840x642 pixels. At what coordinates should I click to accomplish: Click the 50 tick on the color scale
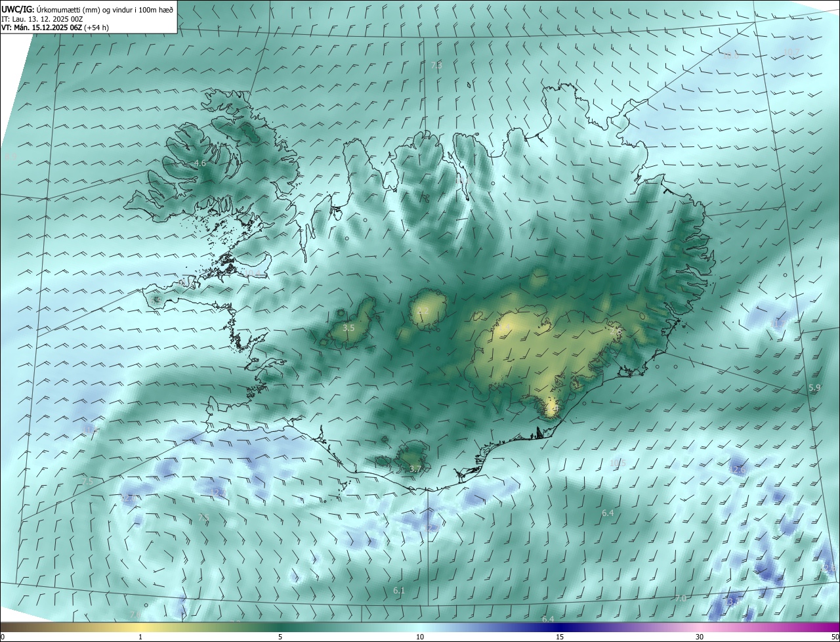(835, 637)
